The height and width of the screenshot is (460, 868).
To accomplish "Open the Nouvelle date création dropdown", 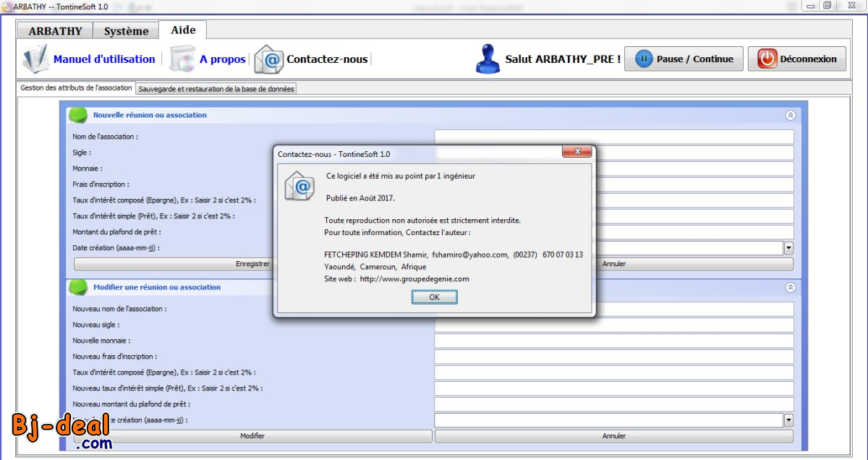I will (788, 419).
